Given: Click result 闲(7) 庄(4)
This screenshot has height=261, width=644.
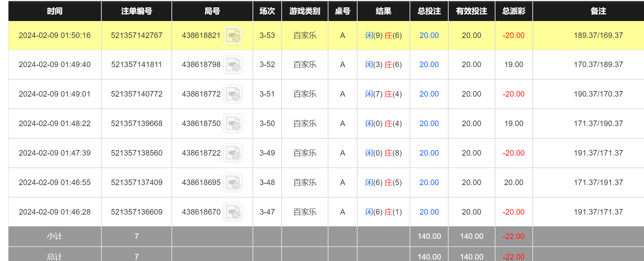Looking at the screenshot, I should 383,94.
